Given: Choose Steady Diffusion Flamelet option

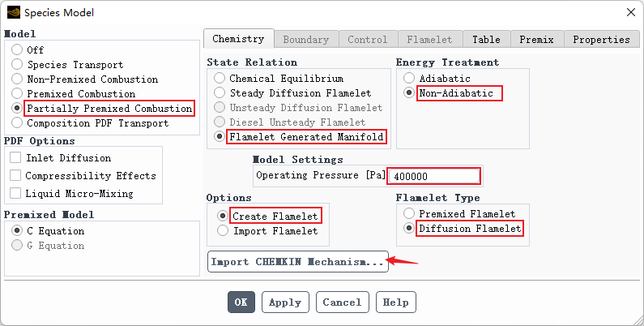Looking at the screenshot, I should pyautogui.click(x=220, y=93).
